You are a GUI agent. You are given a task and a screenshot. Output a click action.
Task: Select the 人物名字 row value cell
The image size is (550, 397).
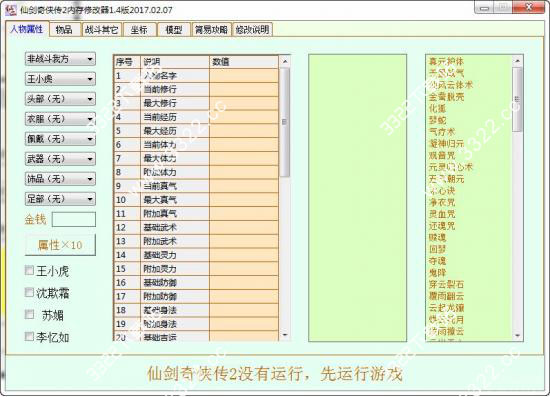(244, 75)
